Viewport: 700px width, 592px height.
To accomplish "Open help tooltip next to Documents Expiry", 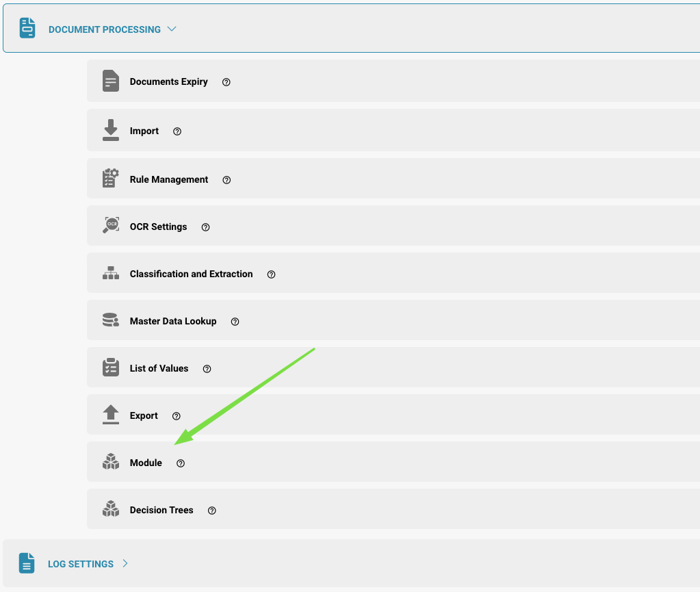I will (226, 82).
